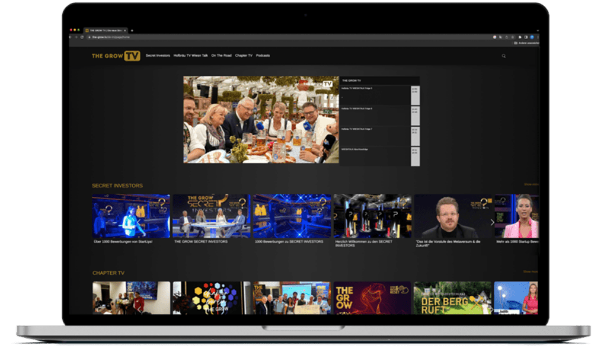Open Chapter TV menu item
This screenshot has width=607, height=364.
click(244, 55)
